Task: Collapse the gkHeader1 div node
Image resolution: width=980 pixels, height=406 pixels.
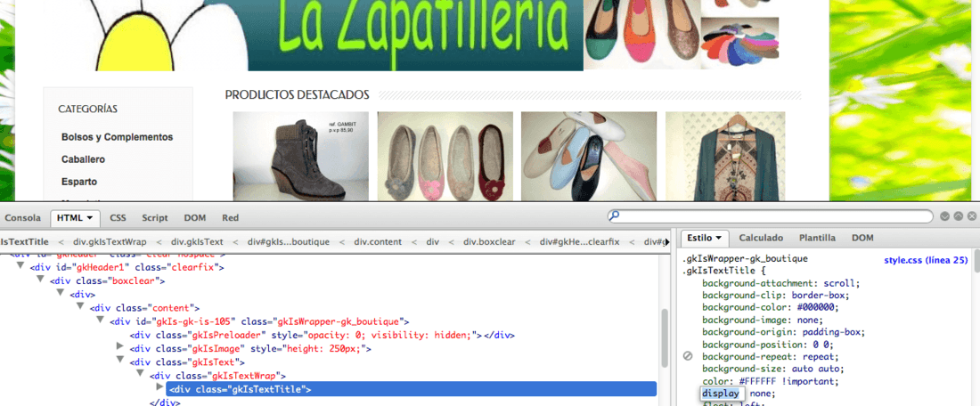Action: coord(20,267)
